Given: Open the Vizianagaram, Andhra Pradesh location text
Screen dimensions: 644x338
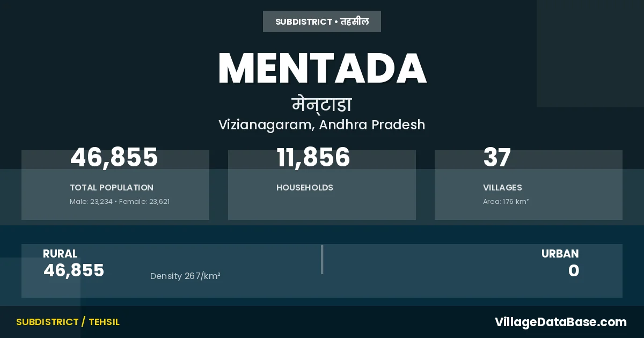Looking at the screenshot, I should click(322, 125).
